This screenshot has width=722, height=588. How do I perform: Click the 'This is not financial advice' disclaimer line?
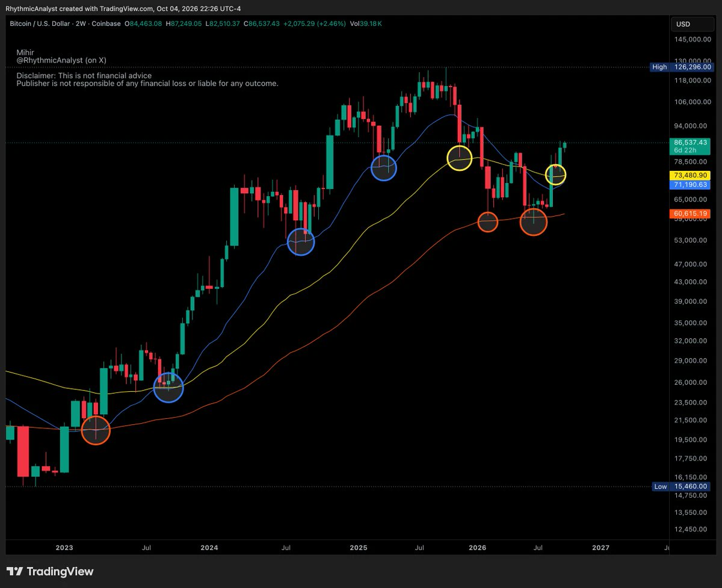coord(84,76)
